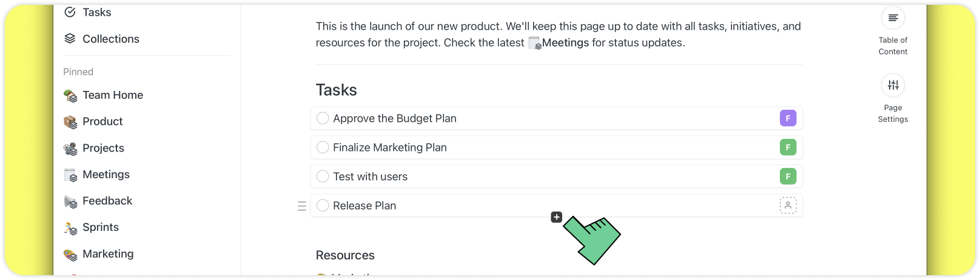Go to the Projects pinned page

(x=103, y=148)
